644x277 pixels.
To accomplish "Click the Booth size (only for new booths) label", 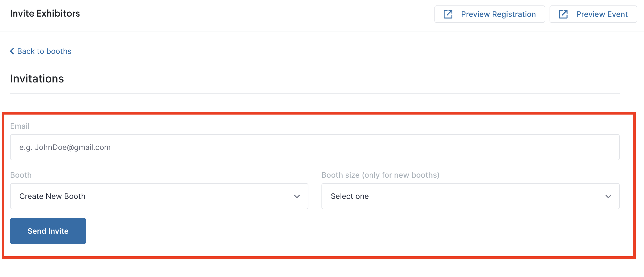I will point(381,175).
